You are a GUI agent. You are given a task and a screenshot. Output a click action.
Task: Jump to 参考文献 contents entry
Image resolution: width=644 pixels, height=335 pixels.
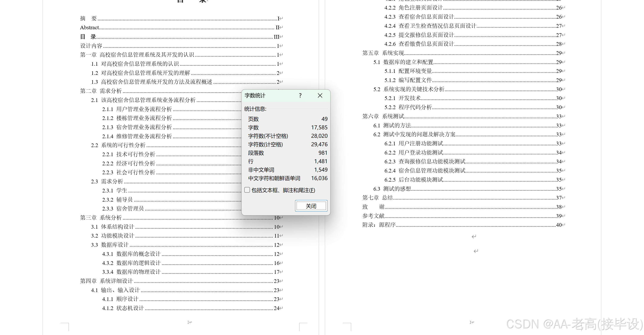[x=373, y=216]
